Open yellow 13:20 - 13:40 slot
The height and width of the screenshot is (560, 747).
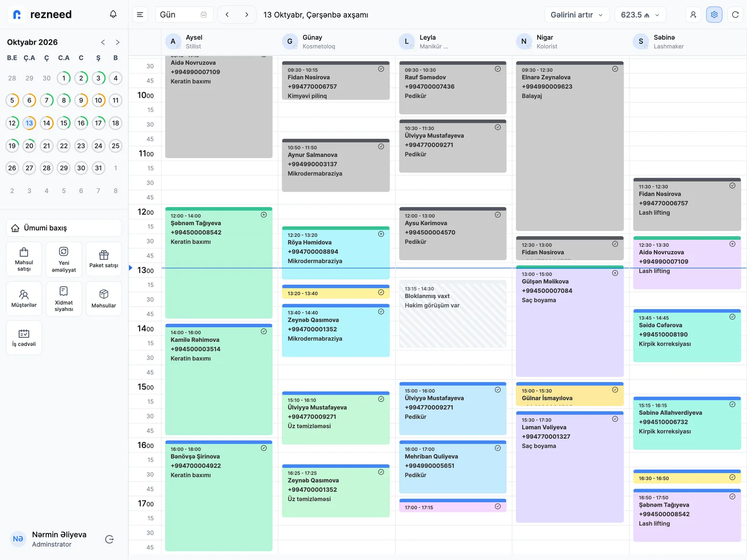336,292
